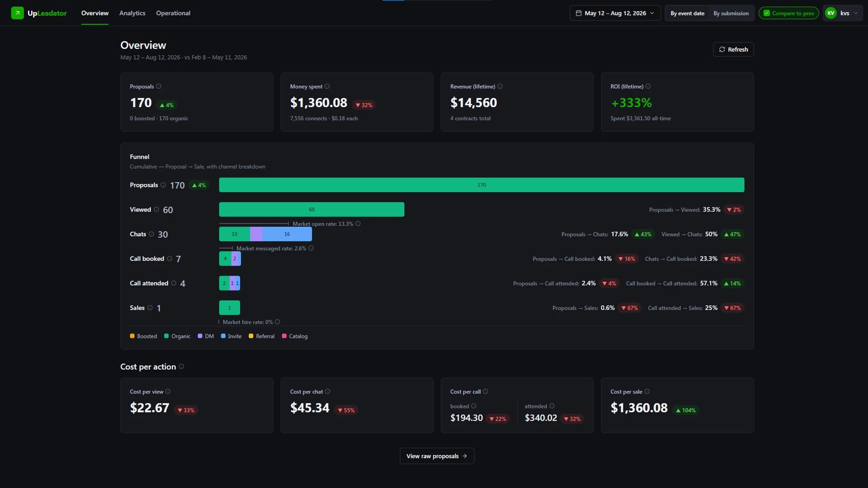Click the refresh arrows icon
This screenshot has width=868, height=488.
[x=722, y=49]
